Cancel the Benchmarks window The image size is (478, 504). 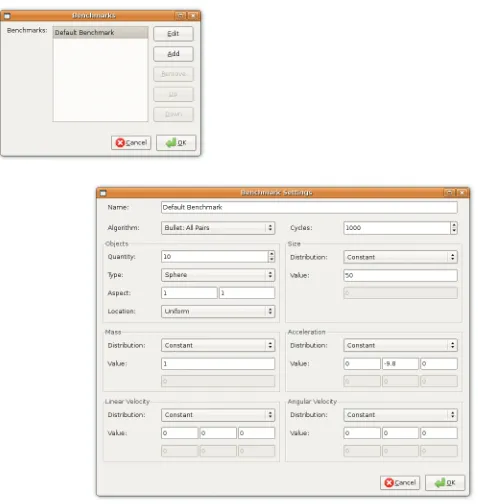pos(131,143)
